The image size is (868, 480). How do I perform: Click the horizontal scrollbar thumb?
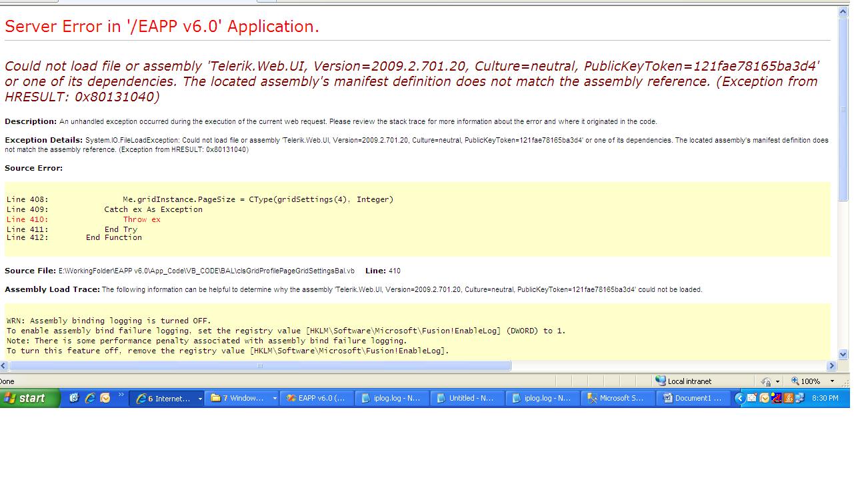pos(260,366)
